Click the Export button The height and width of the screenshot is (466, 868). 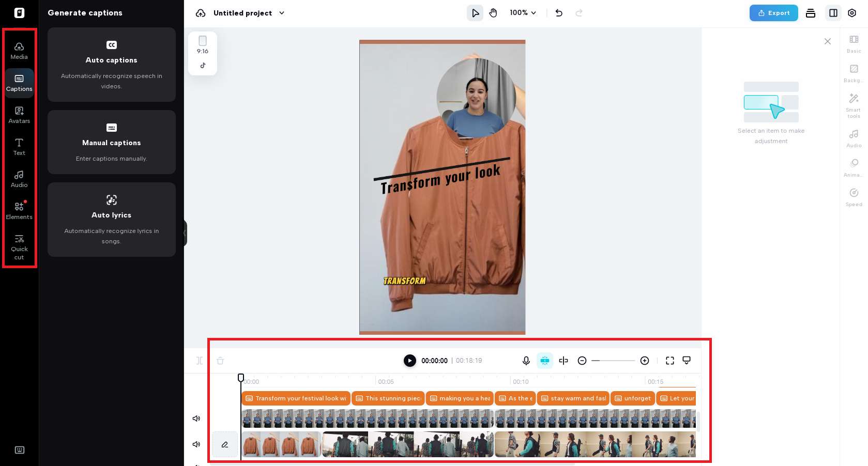[x=773, y=13]
